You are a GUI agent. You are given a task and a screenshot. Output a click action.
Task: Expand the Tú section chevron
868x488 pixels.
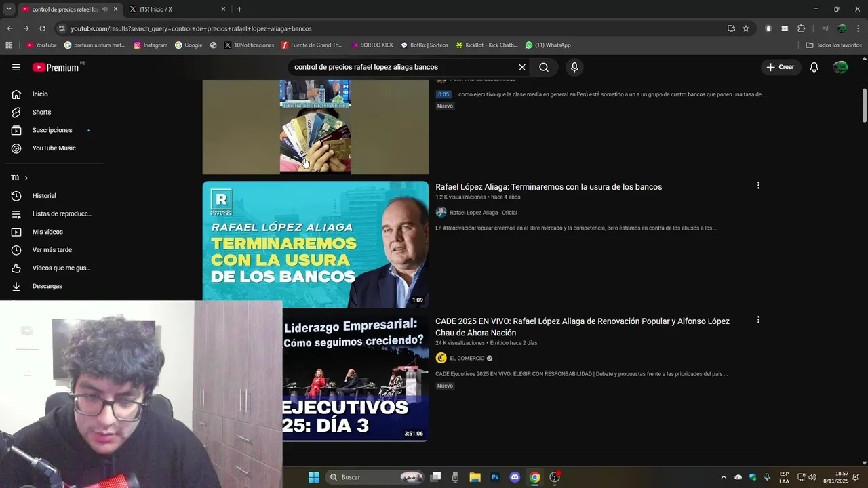pyautogui.click(x=26, y=178)
